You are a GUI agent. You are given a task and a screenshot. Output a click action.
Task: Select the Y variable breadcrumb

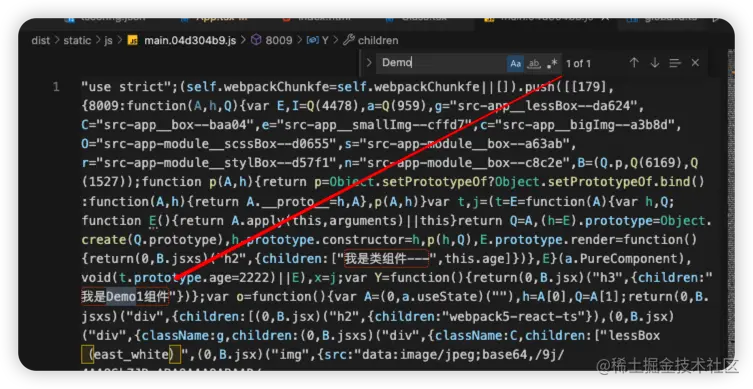coord(325,40)
